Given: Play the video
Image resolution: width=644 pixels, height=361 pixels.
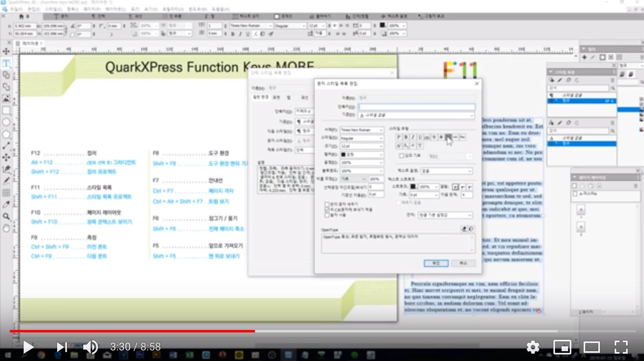Looking at the screenshot, I should coord(28,347).
